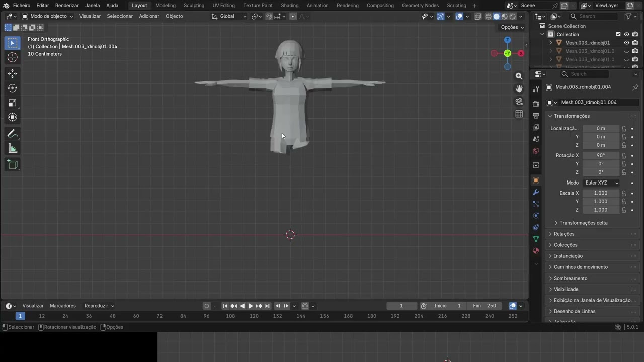
Task: Open the Object Data mesh tab
Action: click(x=536, y=239)
